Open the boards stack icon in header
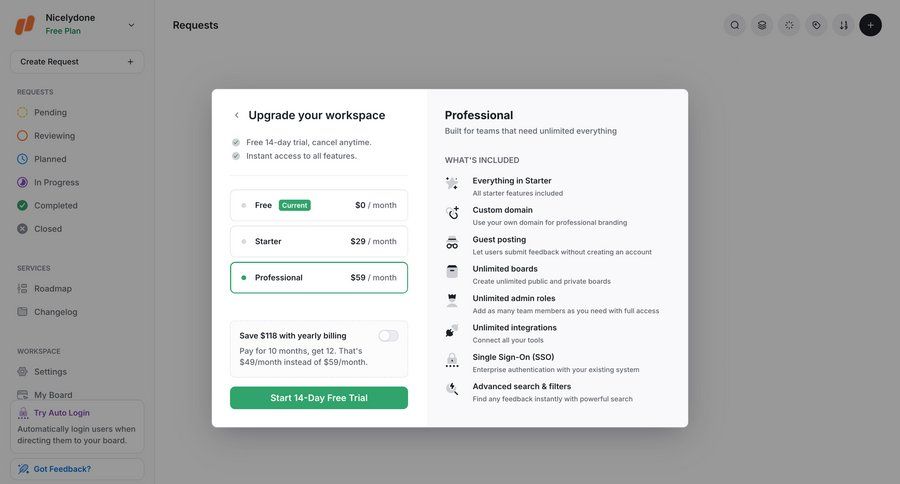This screenshot has width=900, height=484. click(x=762, y=25)
